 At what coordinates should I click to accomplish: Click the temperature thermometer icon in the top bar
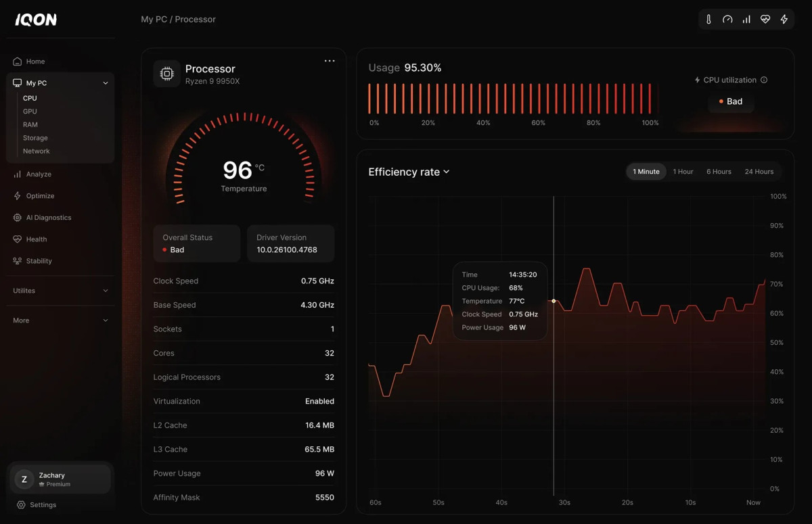708,19
